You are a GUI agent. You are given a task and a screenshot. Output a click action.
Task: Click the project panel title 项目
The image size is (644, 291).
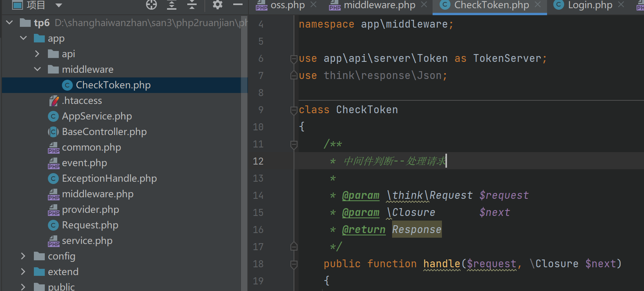point(36,5)
